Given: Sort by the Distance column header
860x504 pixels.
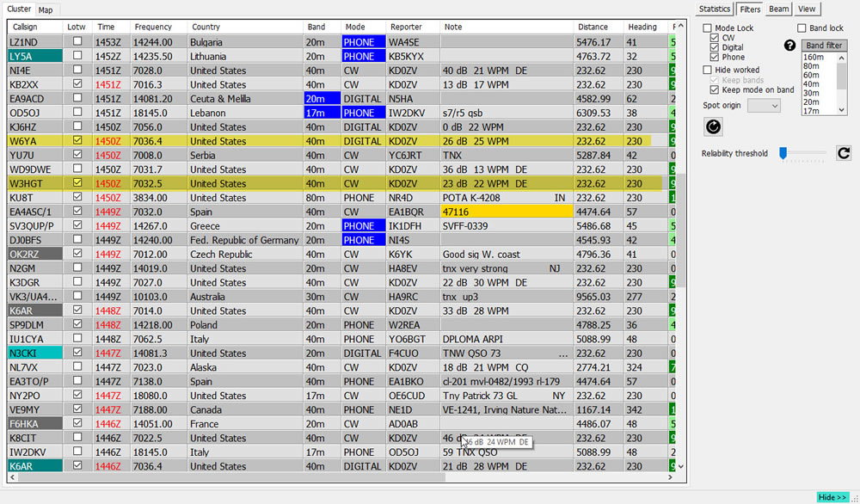Looking at the screenshot, I should 599,27.
